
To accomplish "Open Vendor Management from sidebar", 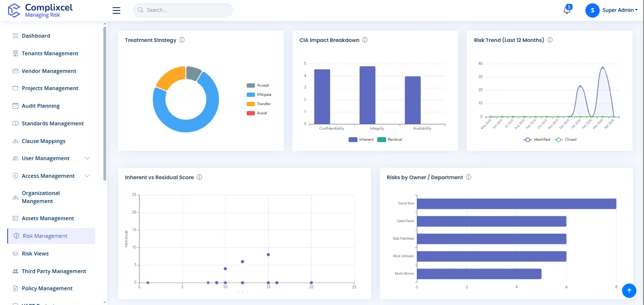I will 49,71.
